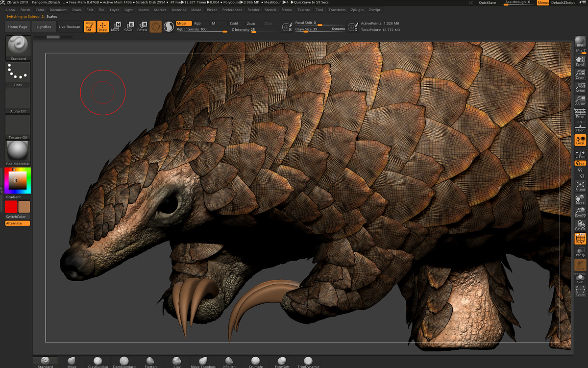Click the Zoom3D navigation icon
588x368 pixels.
click(x=580, y=213)
